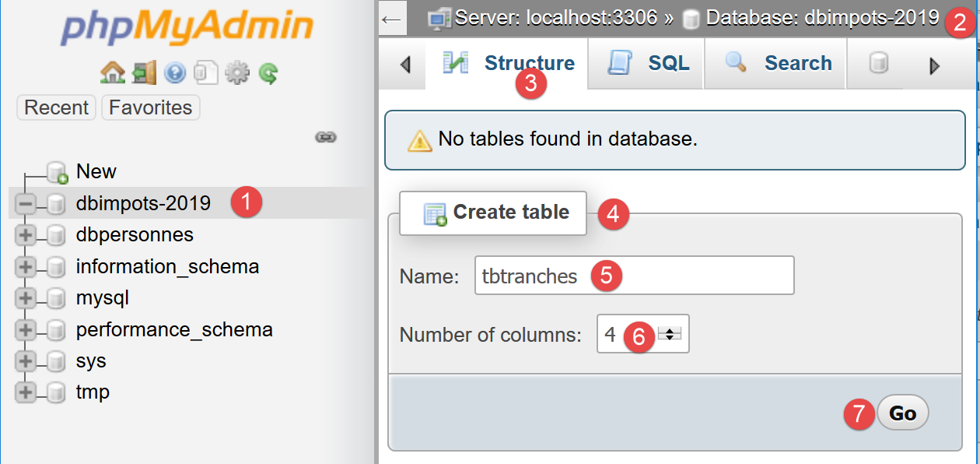Reload navigation panel with green arrow

tap(268, 73)
